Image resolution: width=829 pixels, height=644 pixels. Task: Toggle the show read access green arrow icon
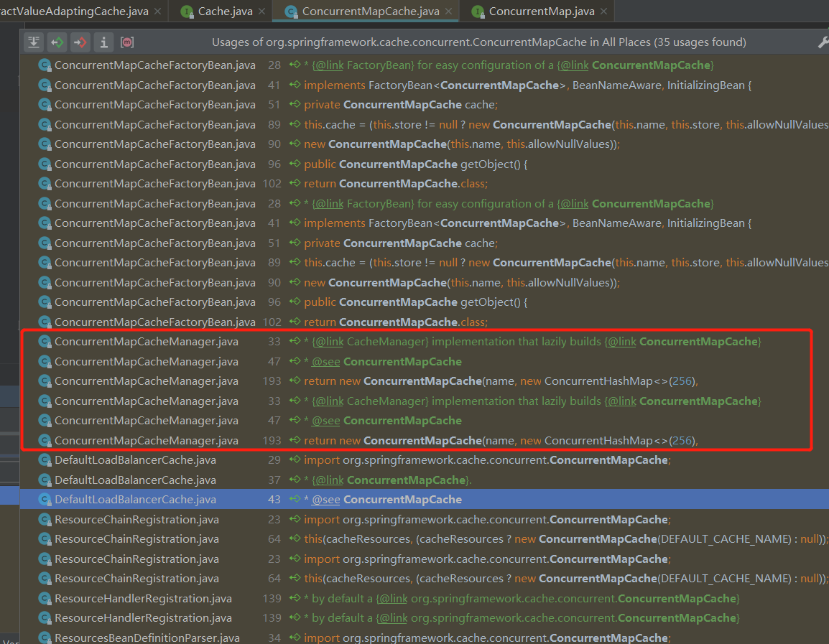(x=57, y=42)
